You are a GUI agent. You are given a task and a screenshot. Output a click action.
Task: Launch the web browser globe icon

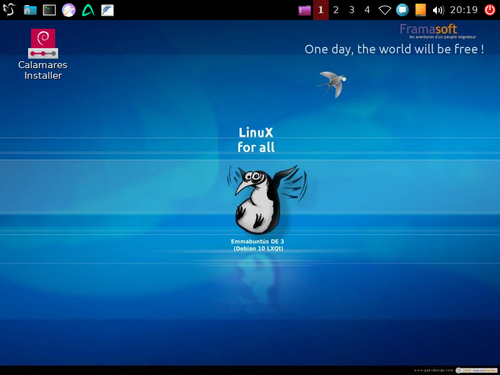coord(69,10)
